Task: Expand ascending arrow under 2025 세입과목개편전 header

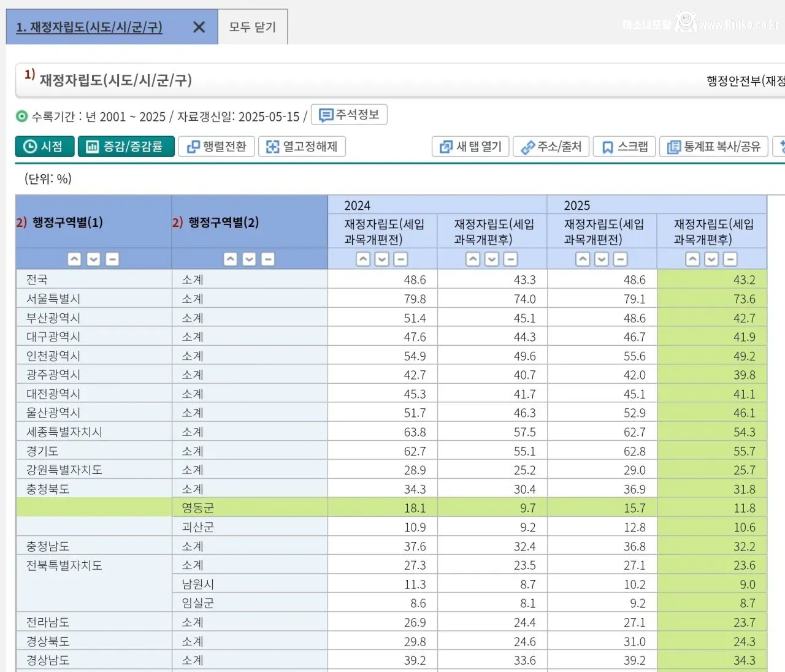Action: pos(582,259)
